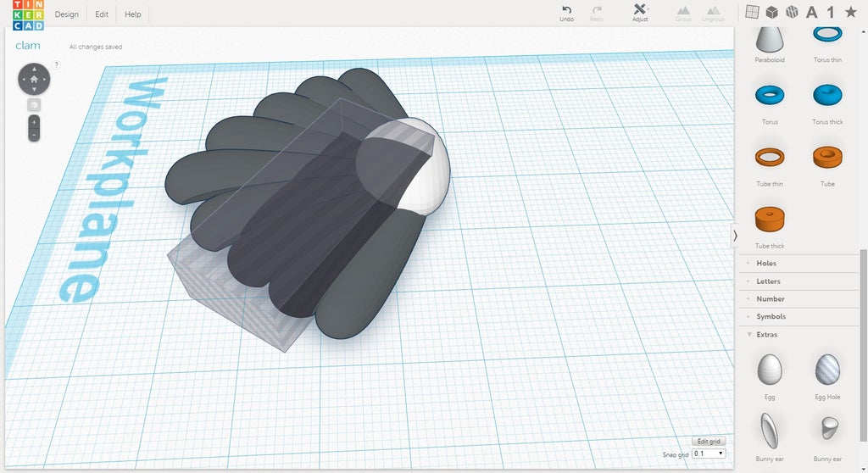The image size is (868, 473).
Task: Click the Group shapes icon
Action: pyautogui.click(x=684, y=14)
